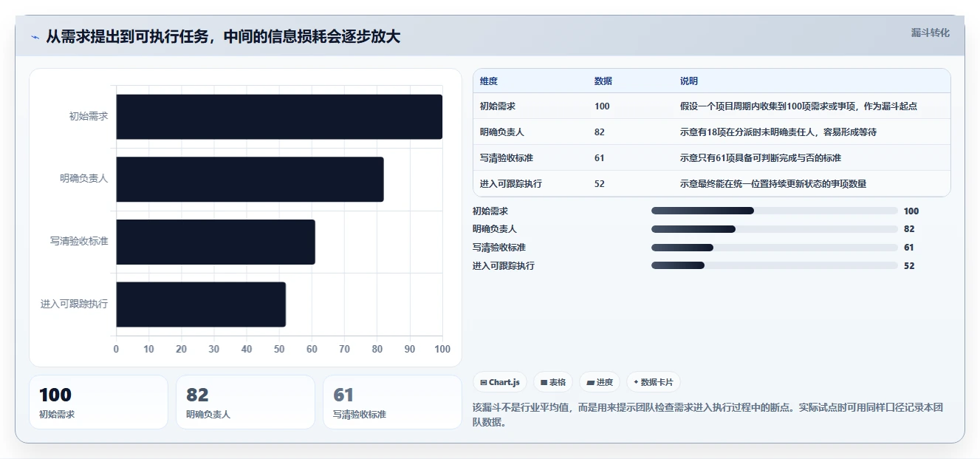
Task: Click table cell 写清验收标准 in third row
Action: click(x=507, y=158)
